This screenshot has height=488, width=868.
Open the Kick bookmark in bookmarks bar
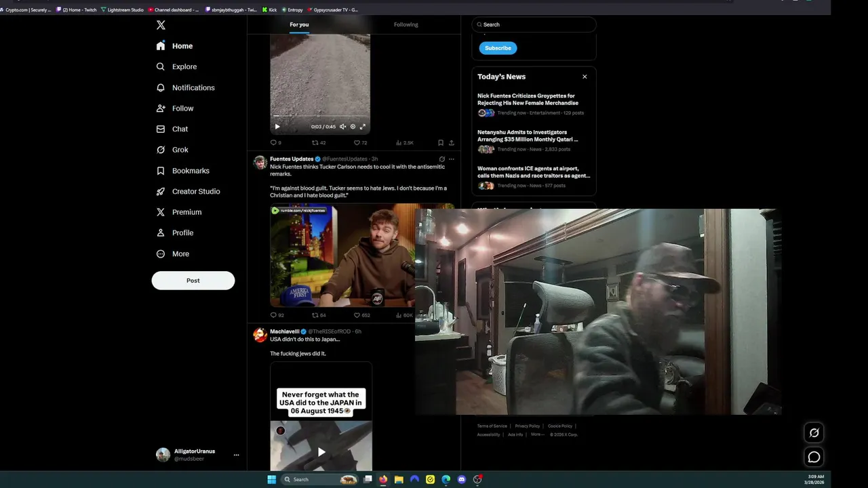coord(271,10)
